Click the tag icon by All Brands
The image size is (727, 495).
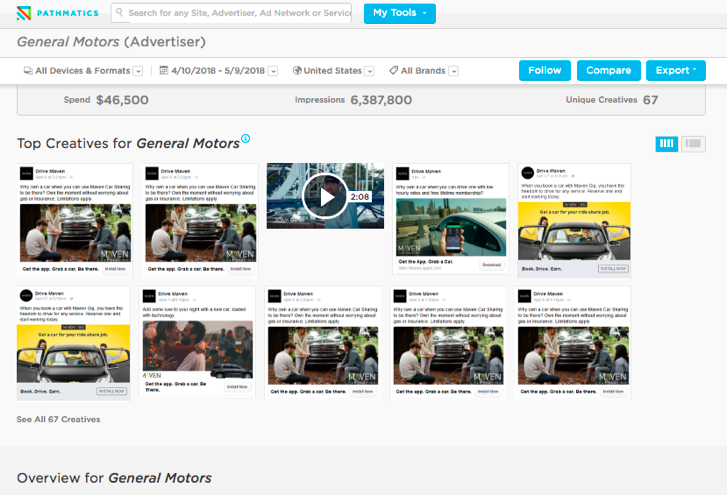coord(393,71)
